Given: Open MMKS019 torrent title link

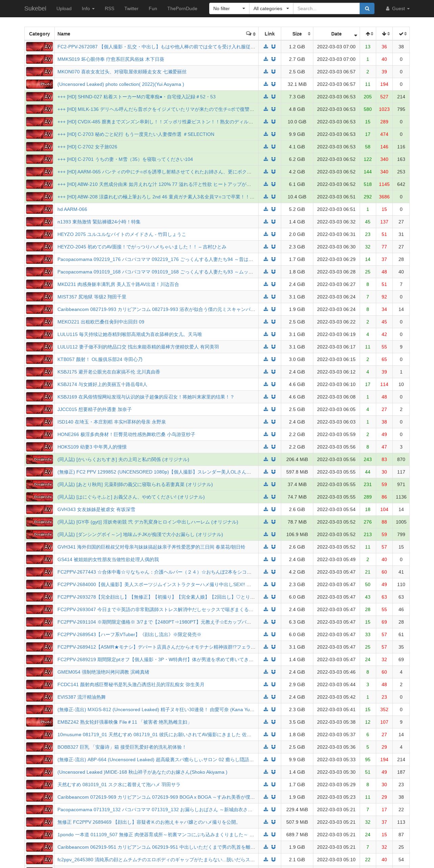Looking at the screenshot, I should [x=111, y=59].
